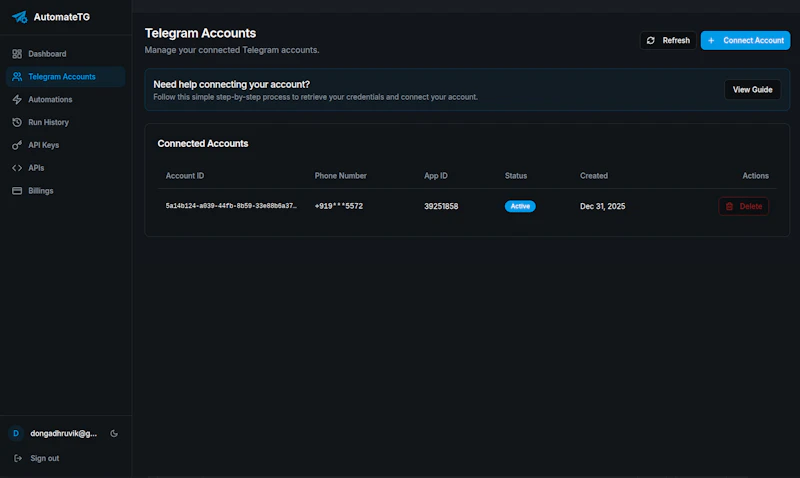This screenshot has width=800, height=478.
Task: Open the API Keys page
Action: (x=65, y=145)
